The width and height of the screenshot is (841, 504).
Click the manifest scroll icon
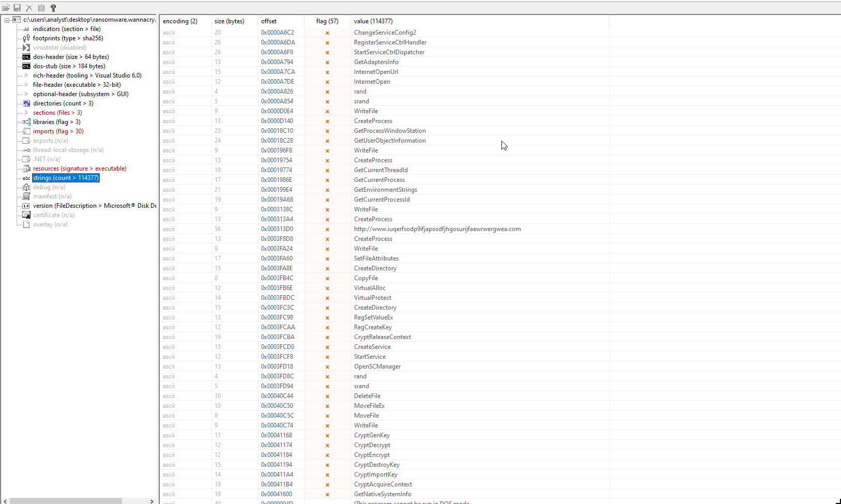(26, 196)
